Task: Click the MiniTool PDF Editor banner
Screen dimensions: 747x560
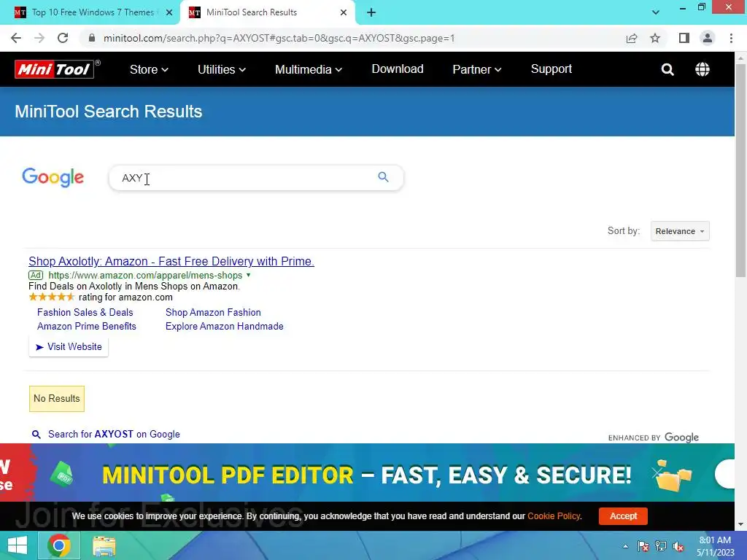Action: pyautogui.click(x=367, y=474)
